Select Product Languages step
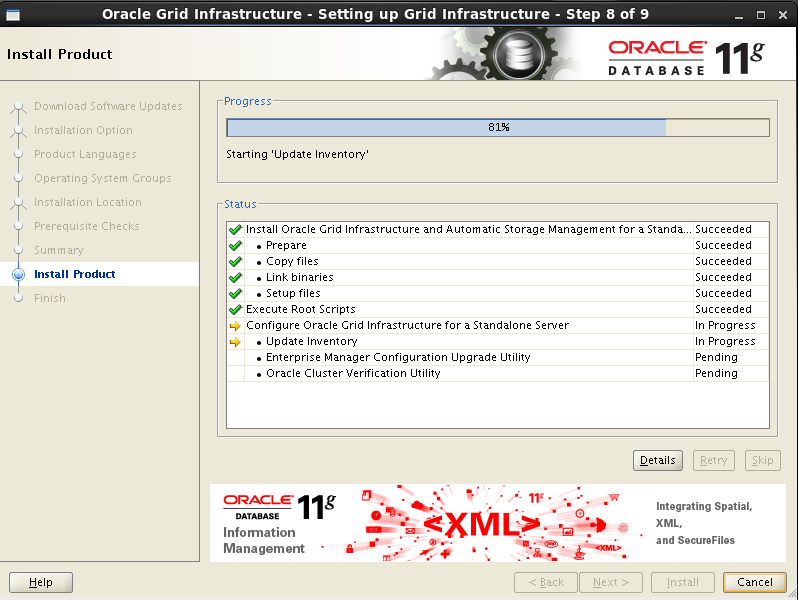The height and width of the screenshot is (600, 798). click(85, 154)
